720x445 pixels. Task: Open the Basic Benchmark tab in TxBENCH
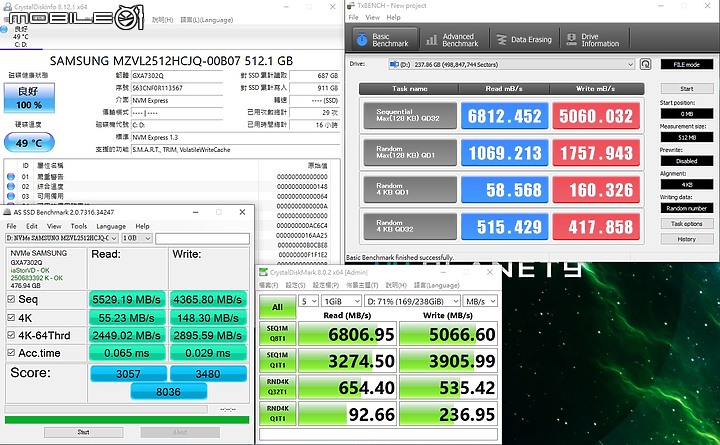pyautogui.click(x=385, y=39)
